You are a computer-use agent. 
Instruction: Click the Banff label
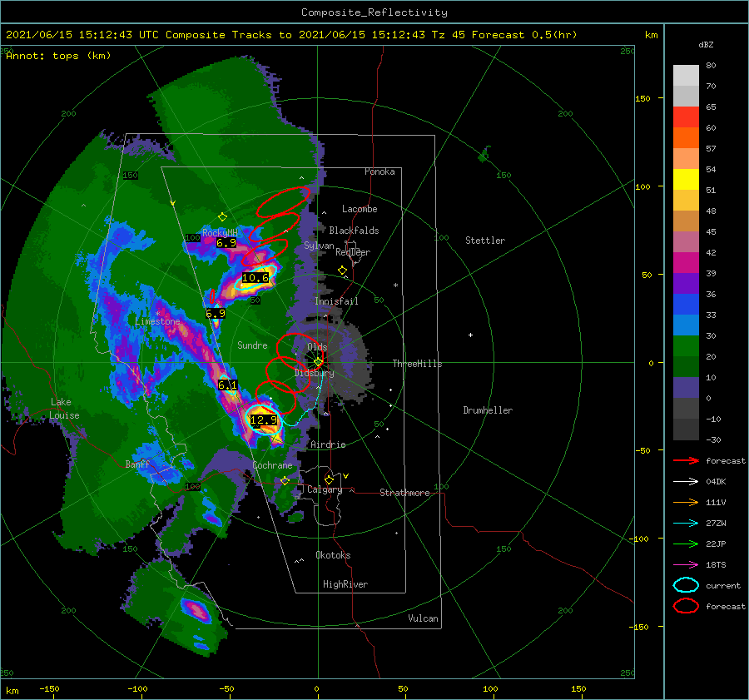(x=137, y=464)
